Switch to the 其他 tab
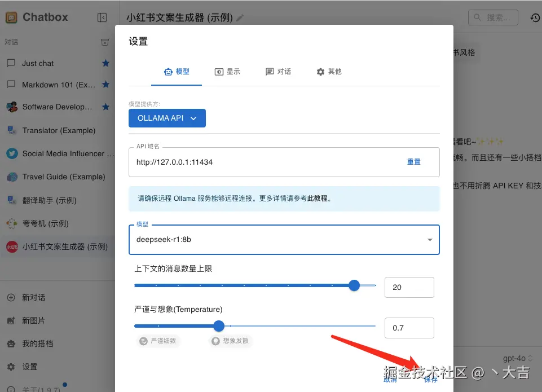This screenshot has height=392, width=542. pos(329,72)
